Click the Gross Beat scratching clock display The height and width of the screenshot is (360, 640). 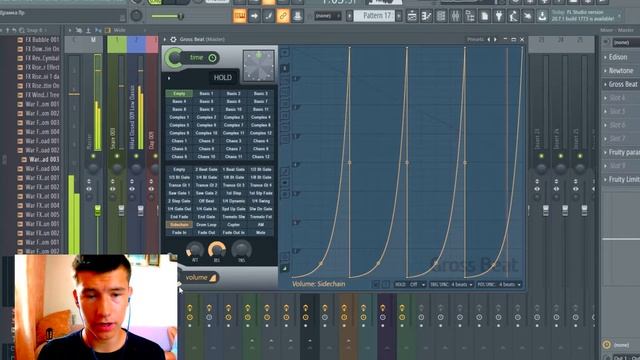pos(259,66)
